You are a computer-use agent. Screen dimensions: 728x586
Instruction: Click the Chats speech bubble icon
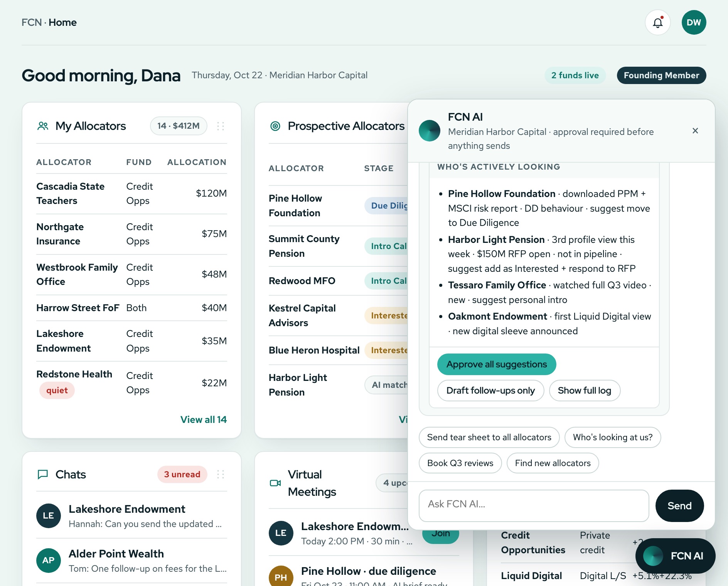[43, 474]
